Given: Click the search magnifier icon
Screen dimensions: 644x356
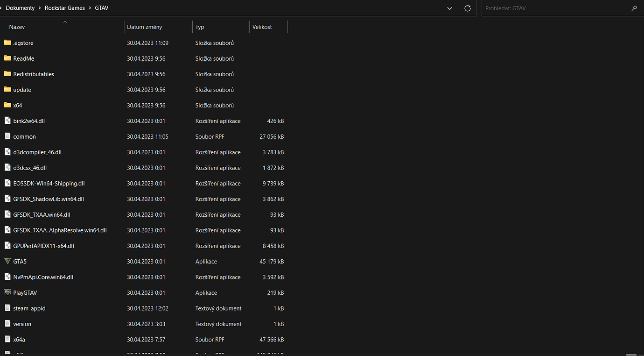Looking at the screenshot, I should [634, 8].
